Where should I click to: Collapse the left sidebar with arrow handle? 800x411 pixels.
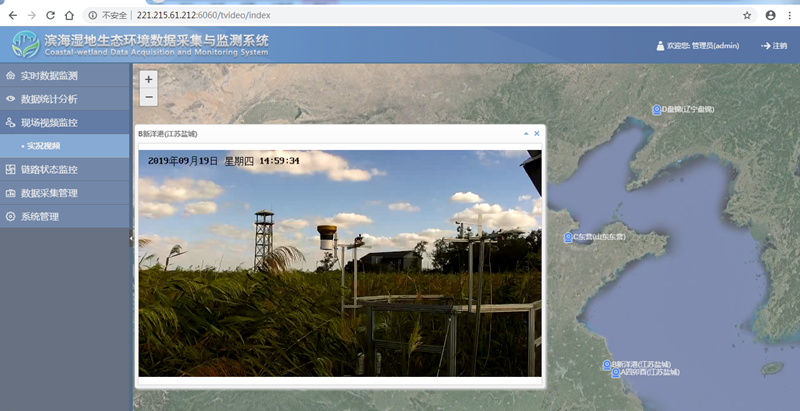tap(131, 238)
